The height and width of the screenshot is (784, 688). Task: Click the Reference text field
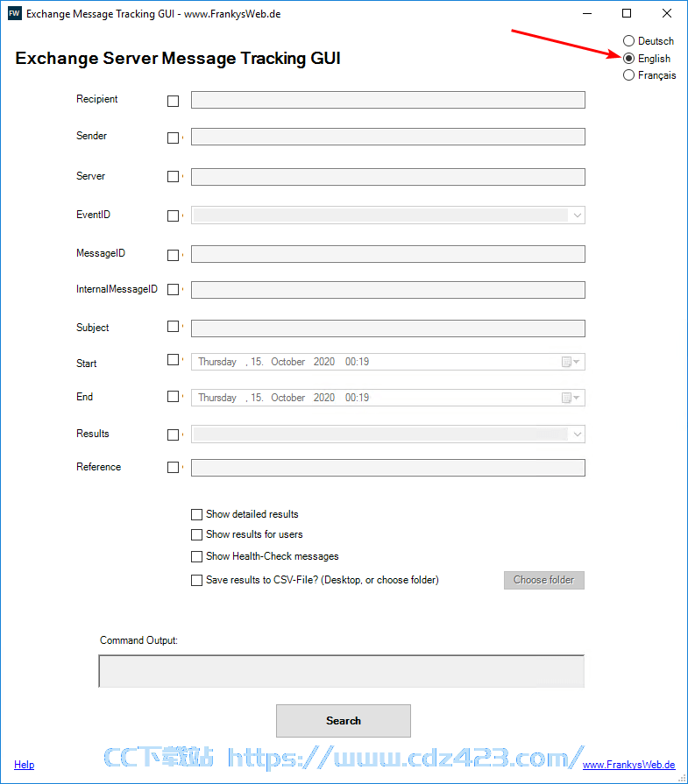387,468
